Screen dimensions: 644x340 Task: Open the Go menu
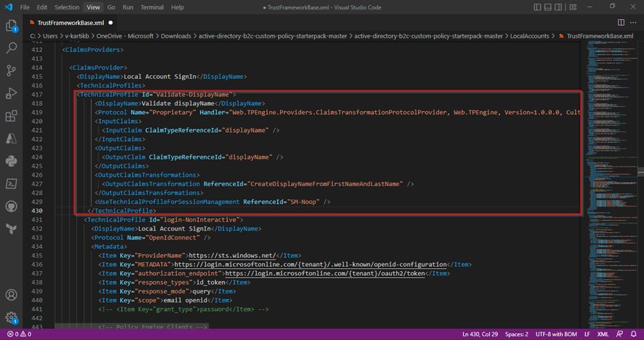click(x=111, y=7)
